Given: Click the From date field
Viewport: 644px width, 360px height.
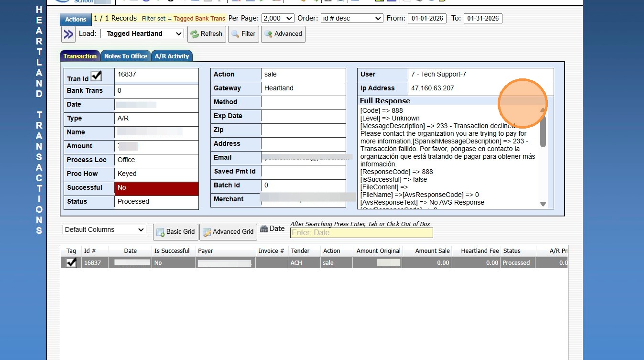Looking at the screenshot, I should [x=427, y=18].
